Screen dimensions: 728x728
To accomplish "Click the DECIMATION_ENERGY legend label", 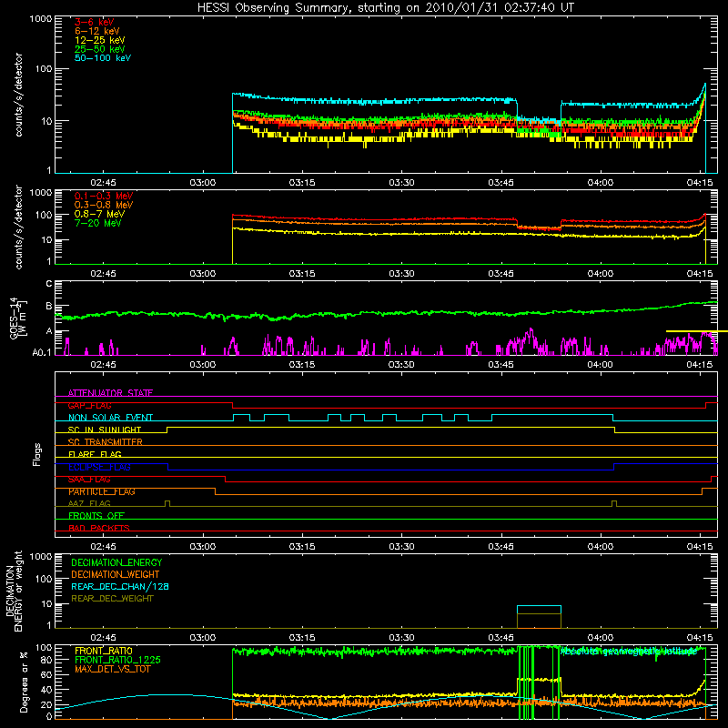I will pos(116,562).
